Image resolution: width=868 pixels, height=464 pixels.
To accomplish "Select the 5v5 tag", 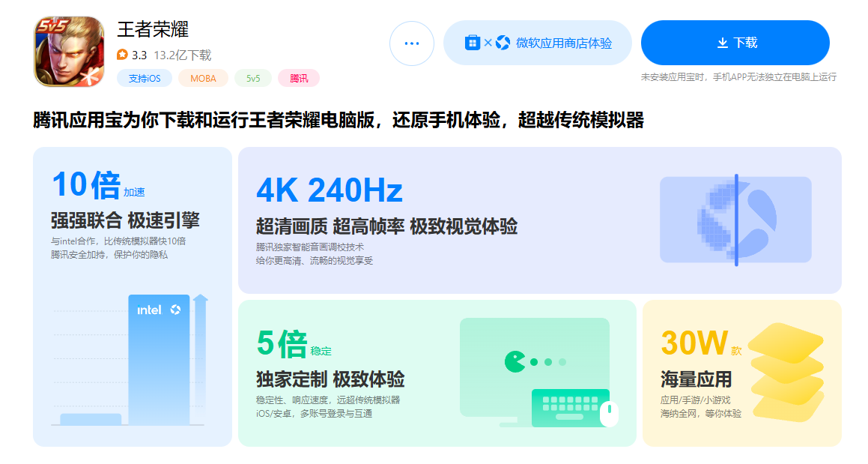I will (x=253, y=78).
